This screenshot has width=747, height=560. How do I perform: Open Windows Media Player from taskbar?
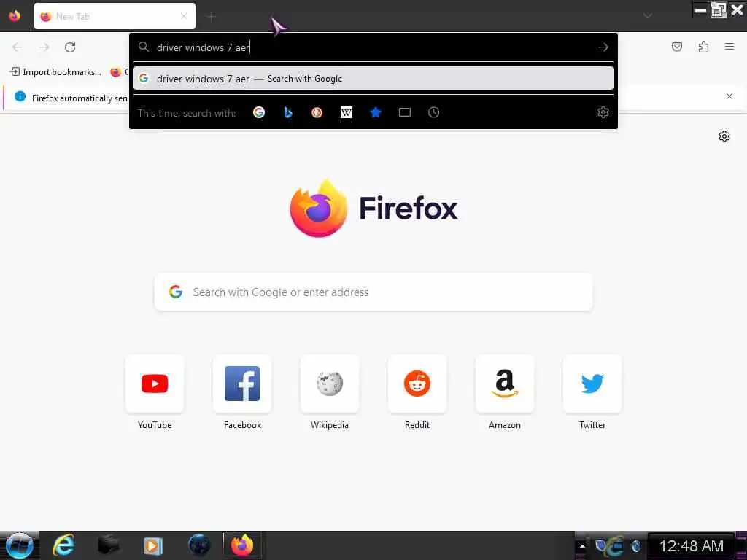pyautogui.click(x=153, y=545)
